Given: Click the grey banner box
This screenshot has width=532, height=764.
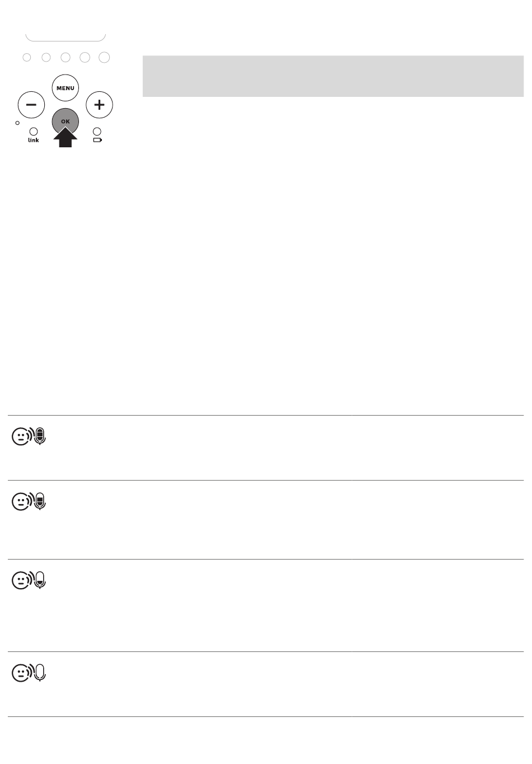Looking at the screenshot, I should point(333,76).
